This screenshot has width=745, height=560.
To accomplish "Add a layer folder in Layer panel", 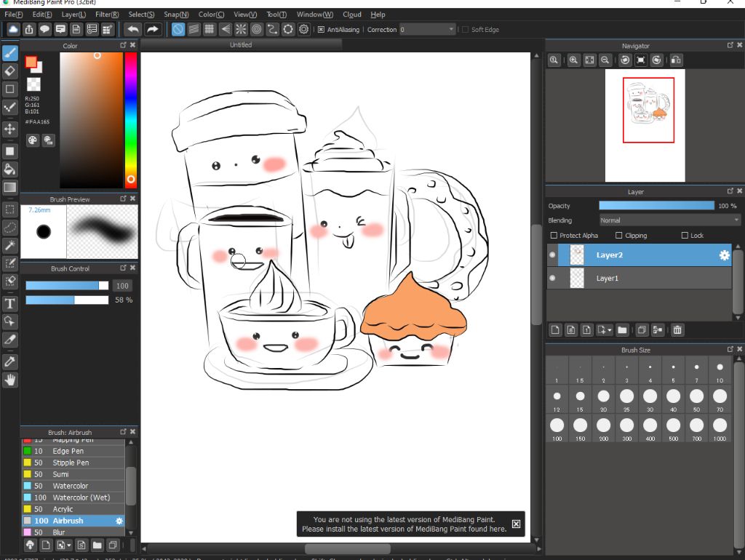I will (x=623, y=330).
